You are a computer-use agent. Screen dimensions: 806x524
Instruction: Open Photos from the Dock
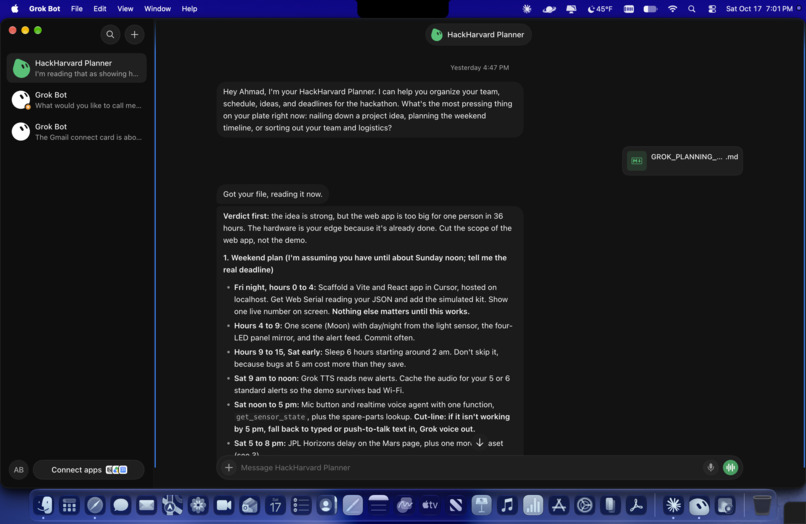tap(198, 505)
